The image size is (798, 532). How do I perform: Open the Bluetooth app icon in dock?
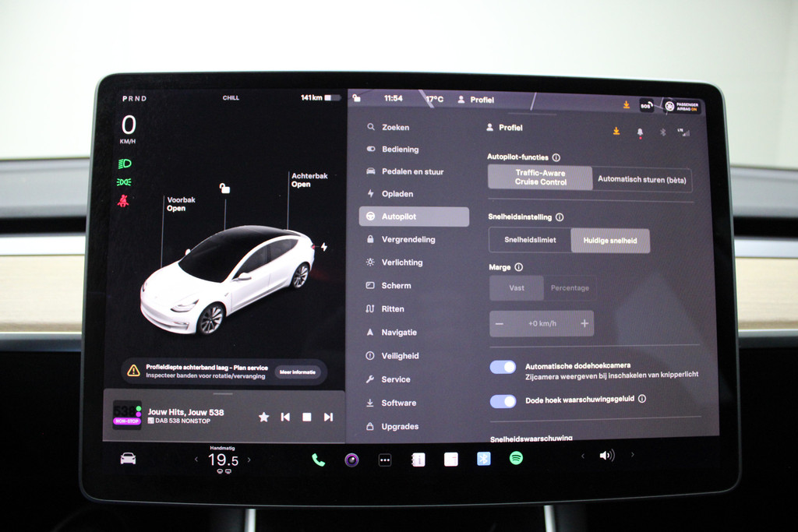(x=483, y=459)
